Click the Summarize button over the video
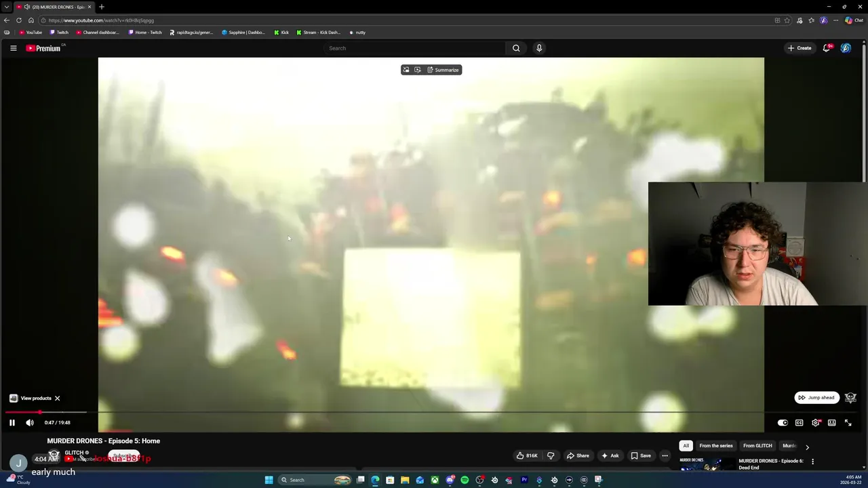Image resolution: width=868 pixels, height=488 pixels. 443,70
